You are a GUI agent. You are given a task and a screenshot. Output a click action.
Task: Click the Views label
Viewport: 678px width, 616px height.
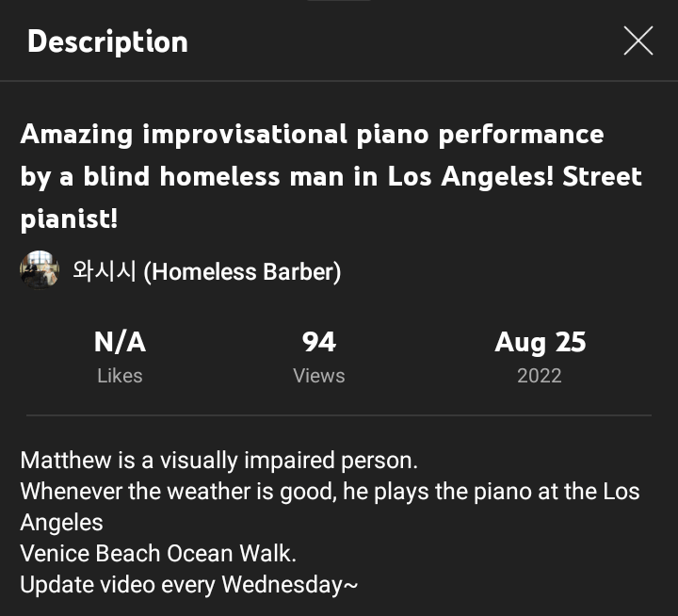click(x=319, y=376)
